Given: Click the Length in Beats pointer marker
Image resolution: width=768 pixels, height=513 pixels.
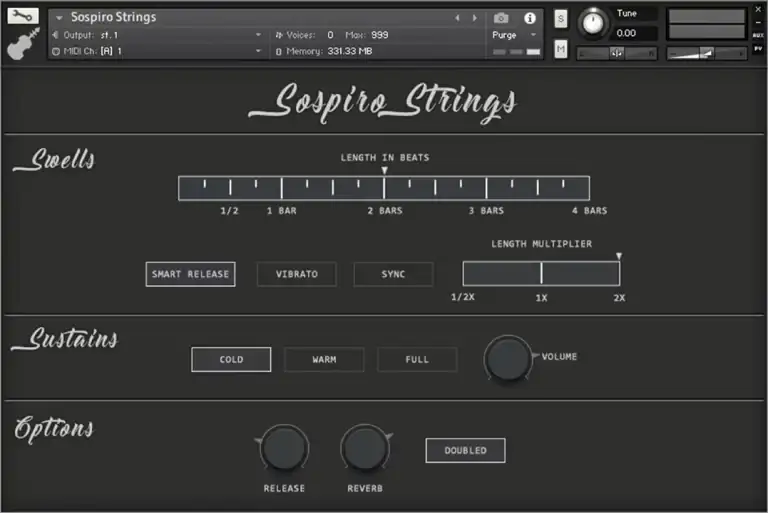Looking at the screenshot, I should click(x=384, y=170).
